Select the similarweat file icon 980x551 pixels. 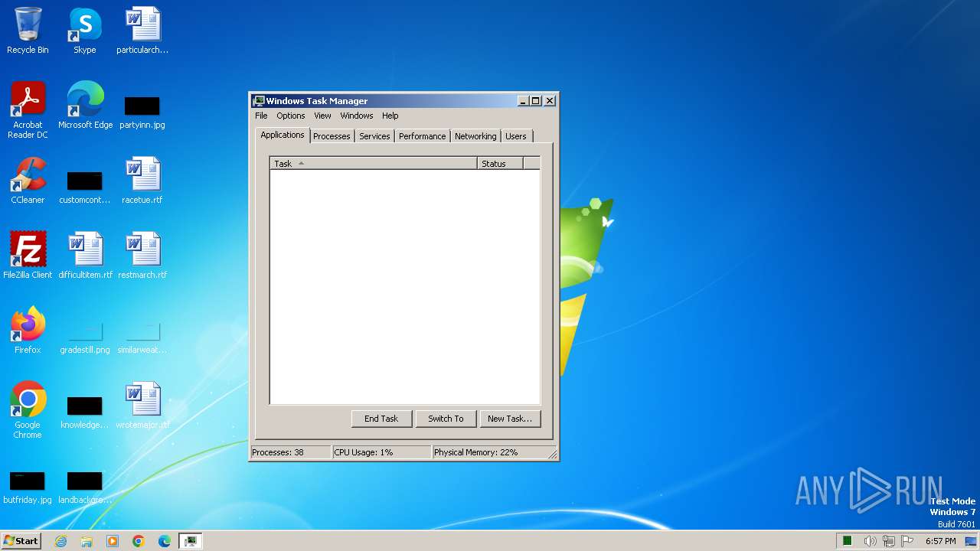pos(142,338)
